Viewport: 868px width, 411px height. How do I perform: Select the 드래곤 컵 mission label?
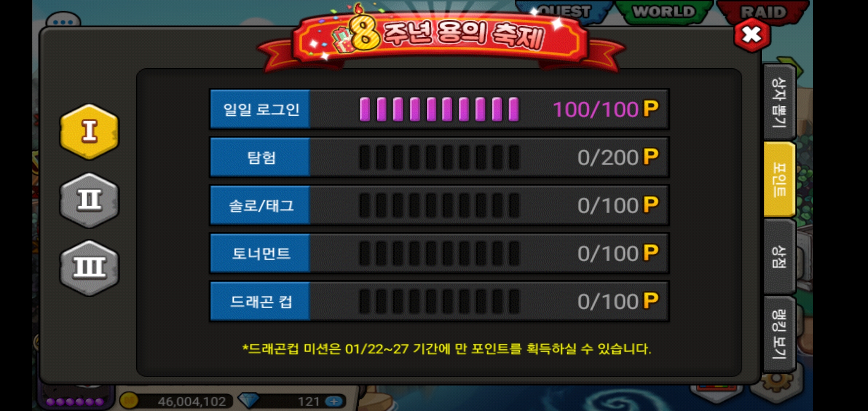click(x=260, y=302)
